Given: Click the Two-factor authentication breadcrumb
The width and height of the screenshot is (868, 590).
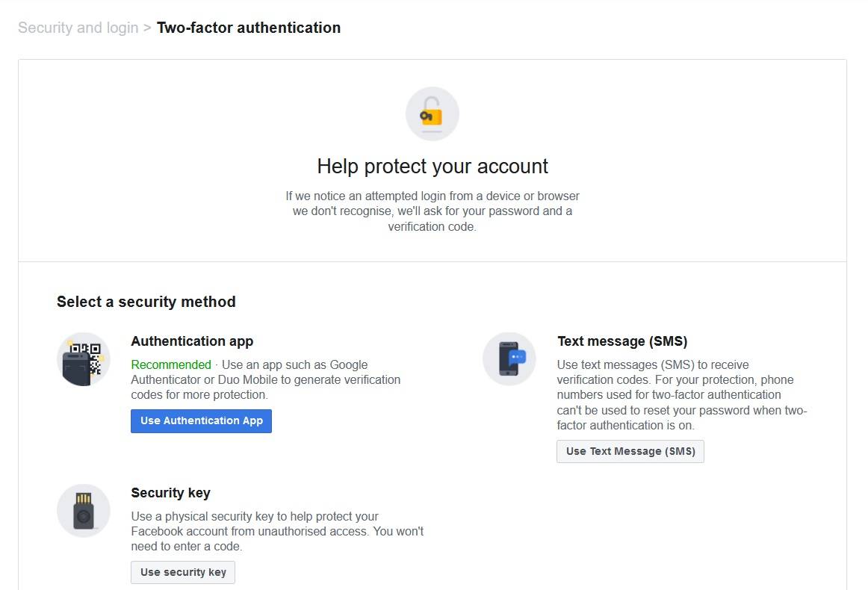Looking at the screenshot, I should 248,28.
